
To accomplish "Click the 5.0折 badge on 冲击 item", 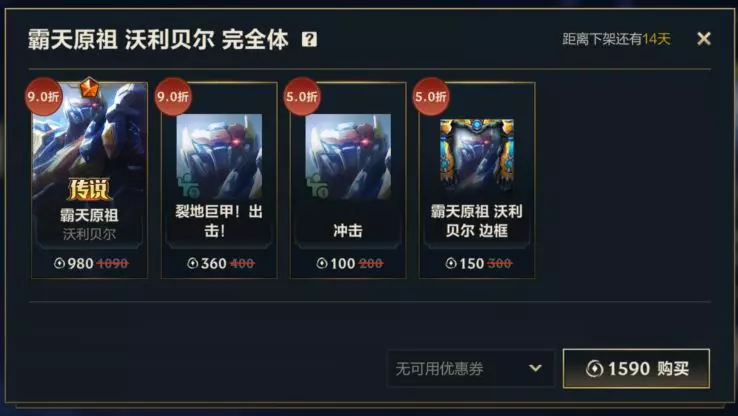I will [x=302, y=96].
